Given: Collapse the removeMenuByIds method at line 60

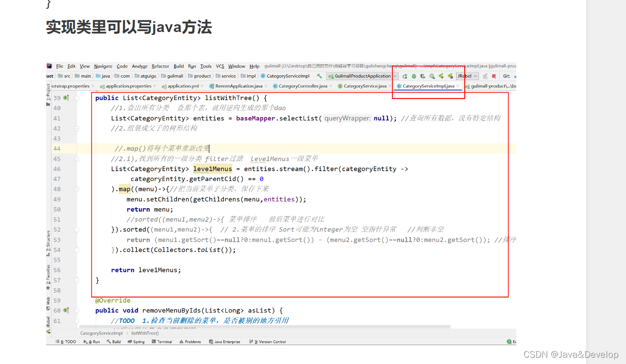Looking at the screenshot, I should pyautogui.click(x=77, y=310).
